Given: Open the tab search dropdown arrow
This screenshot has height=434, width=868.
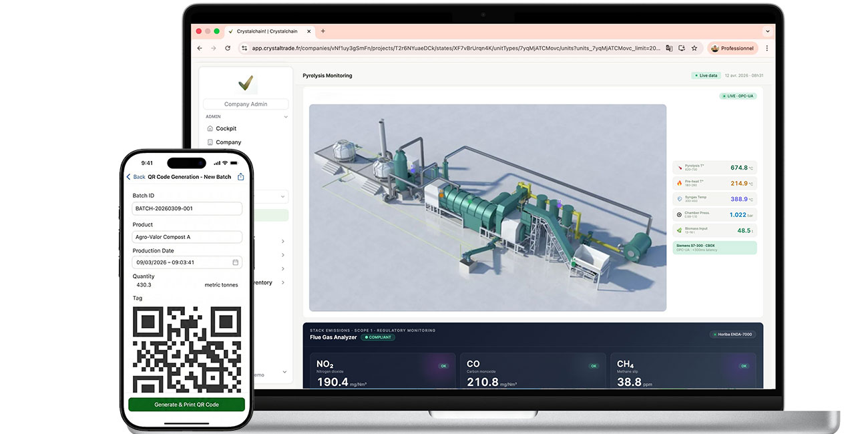Looking at the screenshot, I should tap(768, 31).
